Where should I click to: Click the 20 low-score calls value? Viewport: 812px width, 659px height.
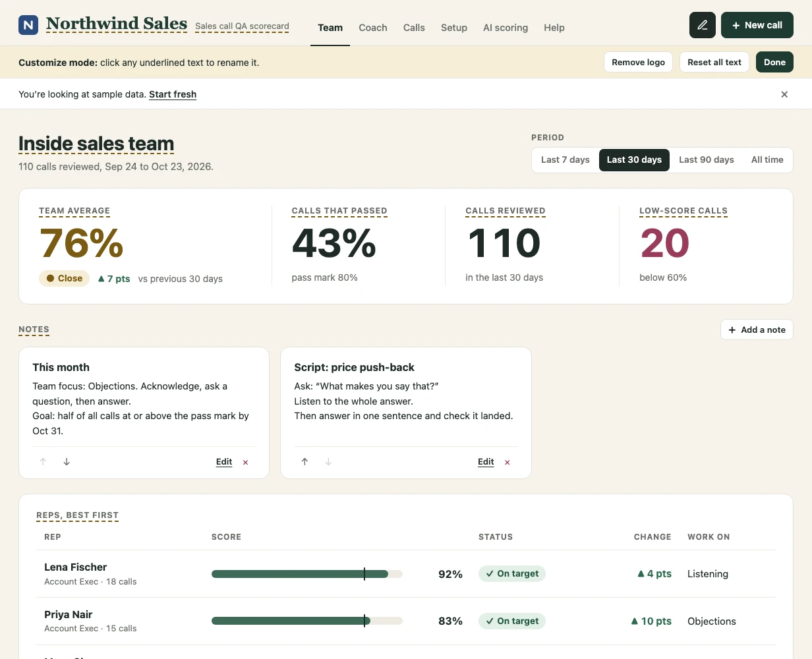(x=664, y=243)
